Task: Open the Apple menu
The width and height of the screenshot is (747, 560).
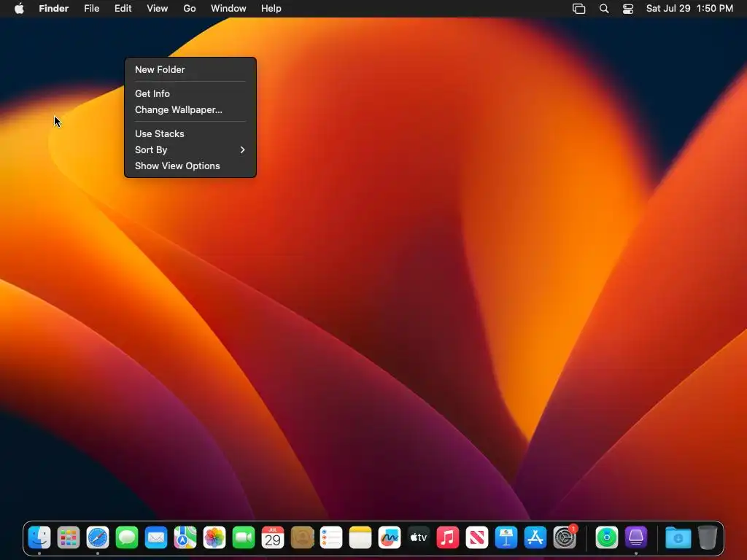Action: [19, 9]
